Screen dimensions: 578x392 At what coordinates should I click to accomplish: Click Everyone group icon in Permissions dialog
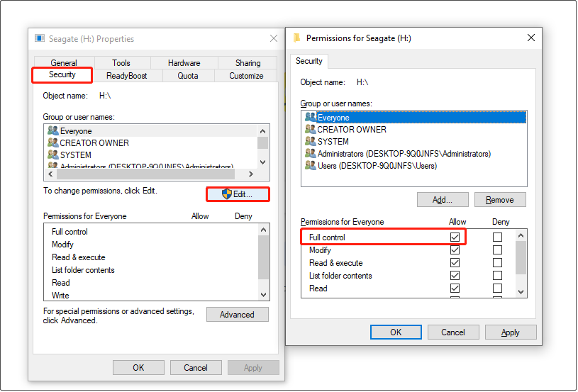(x=311, y=117)
